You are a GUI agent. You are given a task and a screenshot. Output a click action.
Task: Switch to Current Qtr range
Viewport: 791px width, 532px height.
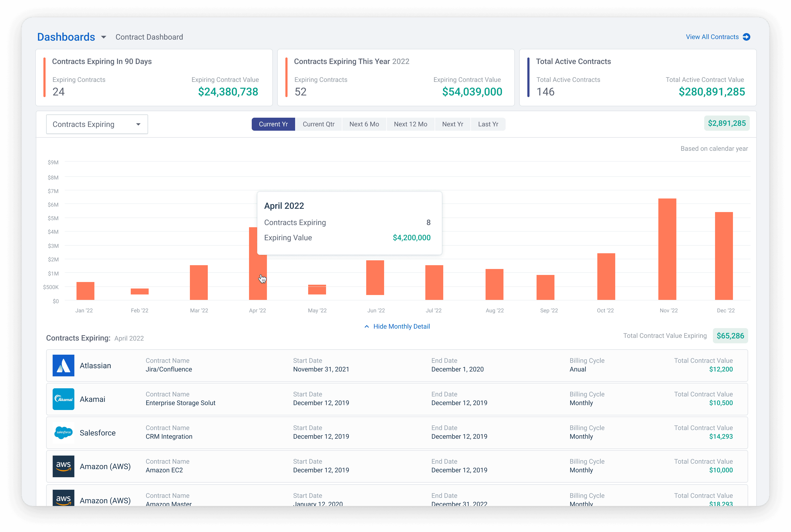click(318, 124)
